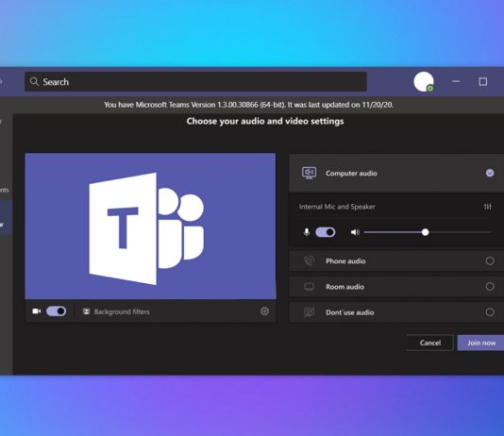Focus the Search input field
504x436 pixels.
(x=195, y=81)
